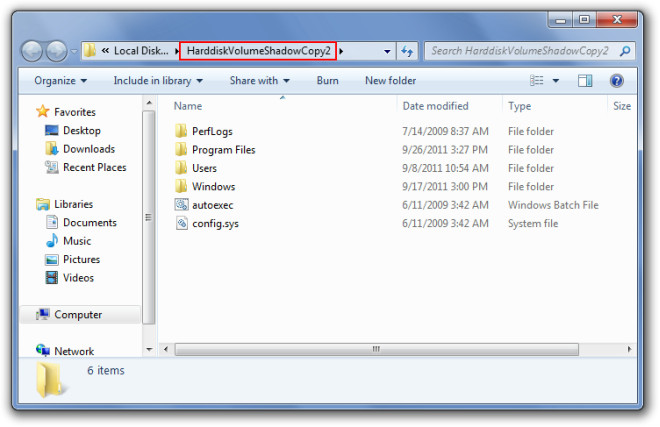Click the Favorites star icon
The image size is (660, 427).
pos(43,111)
